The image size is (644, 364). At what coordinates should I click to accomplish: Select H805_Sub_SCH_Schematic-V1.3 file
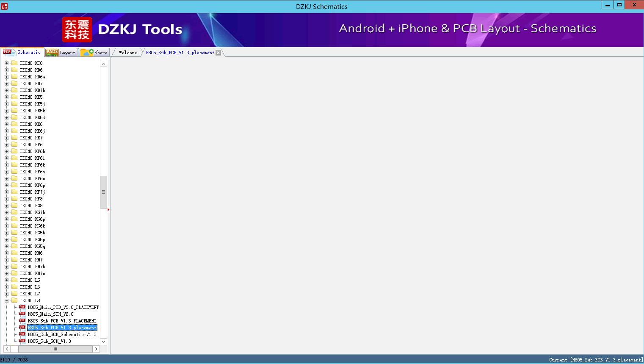(x=62, y=334)
